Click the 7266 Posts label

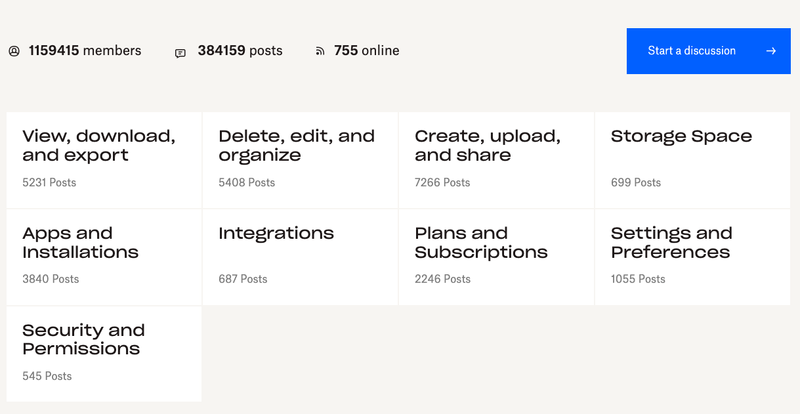(442, 183)
